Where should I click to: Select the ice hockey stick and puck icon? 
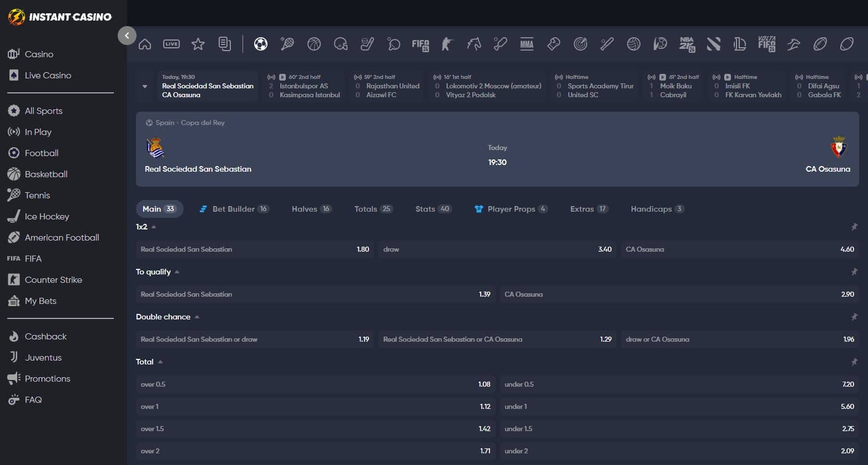pos(367,44)
